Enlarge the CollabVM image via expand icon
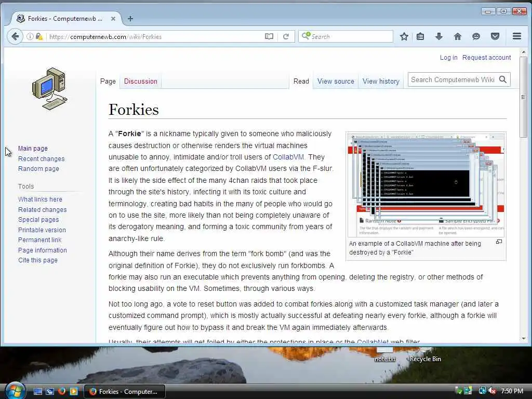Viewport: 532px width, 399px height. 499,242
